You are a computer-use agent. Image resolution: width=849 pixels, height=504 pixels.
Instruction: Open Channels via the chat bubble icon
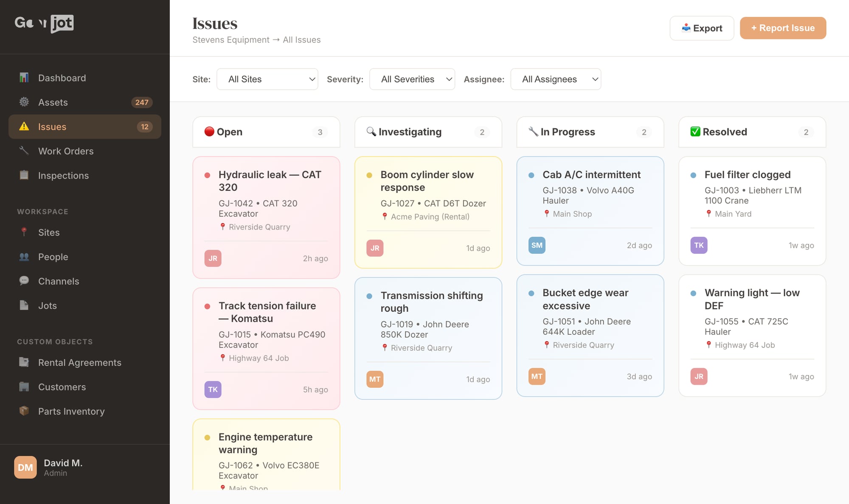coord(24,281)
